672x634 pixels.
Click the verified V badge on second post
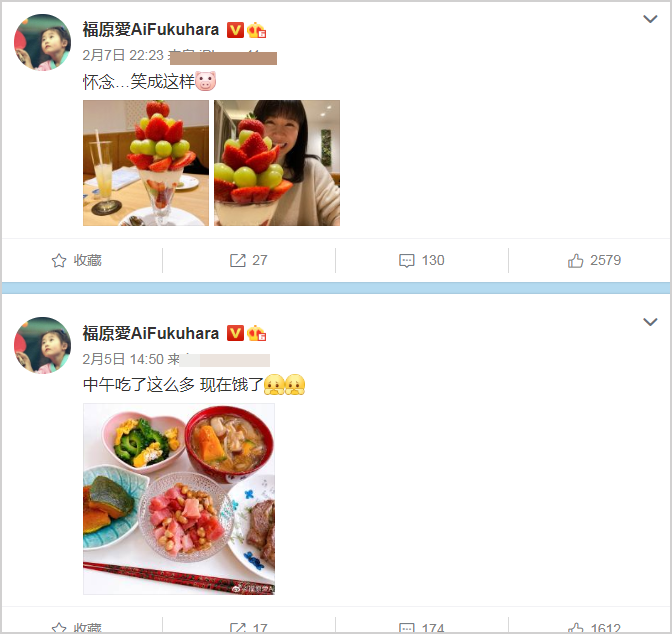point(235,333)
